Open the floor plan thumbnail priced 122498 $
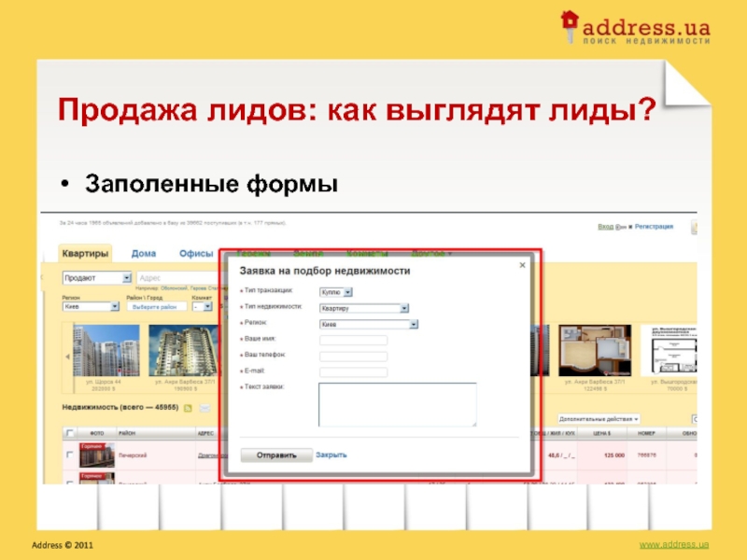 pyautogui.click(x=595, y=351)
